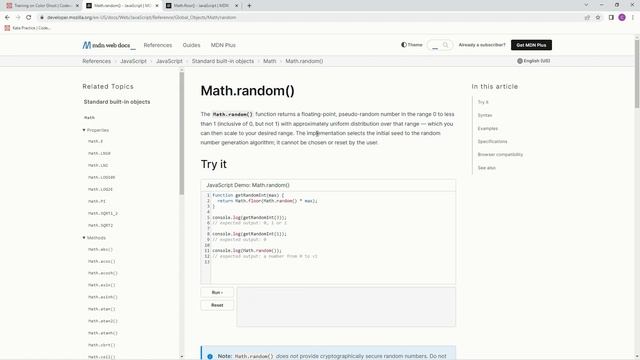640x360 pixels.
Task: Open Math.acosh() in the sidebar
Action: tap(103, 273)
